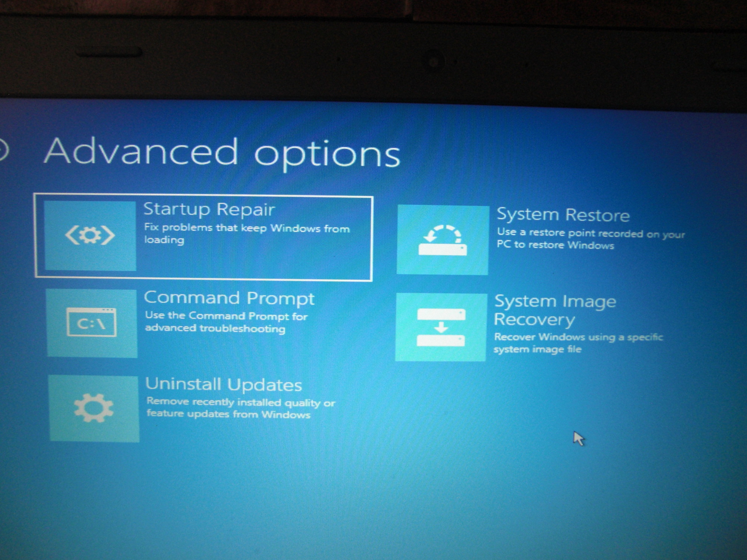Start the System Image Recovery title

point(555,310)
